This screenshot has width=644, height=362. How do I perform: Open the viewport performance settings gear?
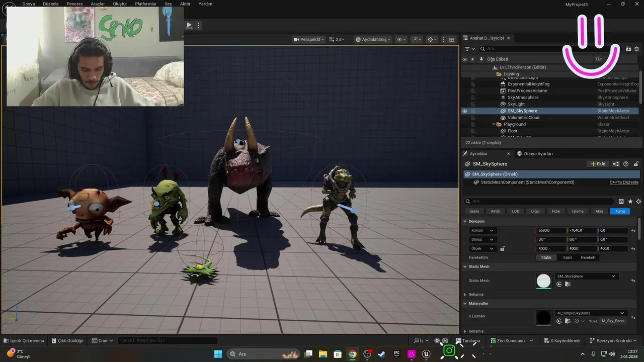tap(432, 39)
